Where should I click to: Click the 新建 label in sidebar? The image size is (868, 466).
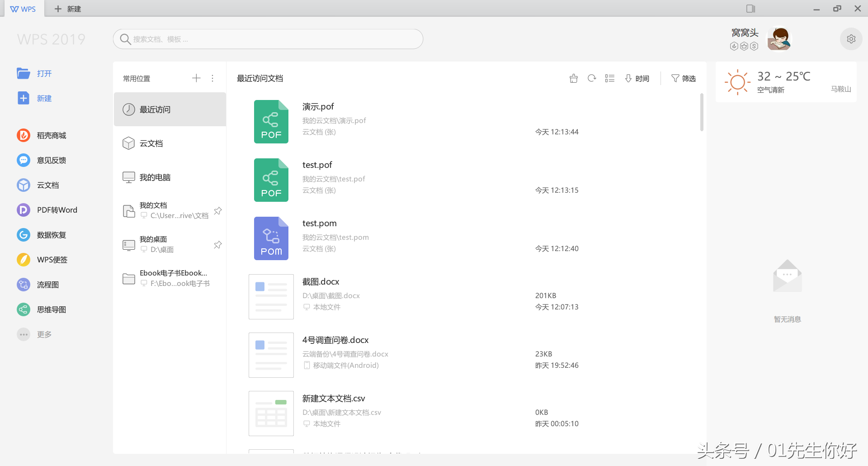coord(44,98)
